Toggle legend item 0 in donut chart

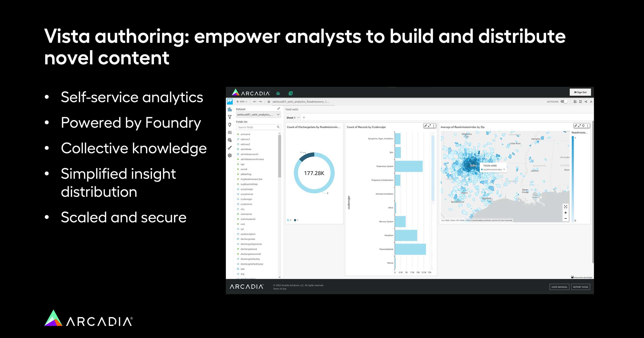pos(289,220)
